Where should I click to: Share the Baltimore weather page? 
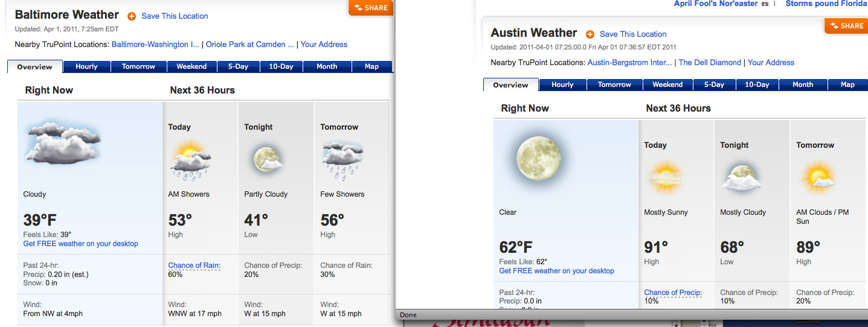[371, 8]
